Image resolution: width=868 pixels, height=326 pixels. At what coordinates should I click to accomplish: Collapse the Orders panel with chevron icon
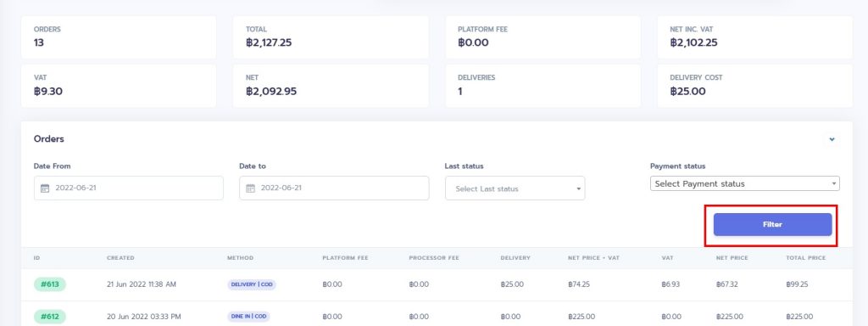pos(832,140)
